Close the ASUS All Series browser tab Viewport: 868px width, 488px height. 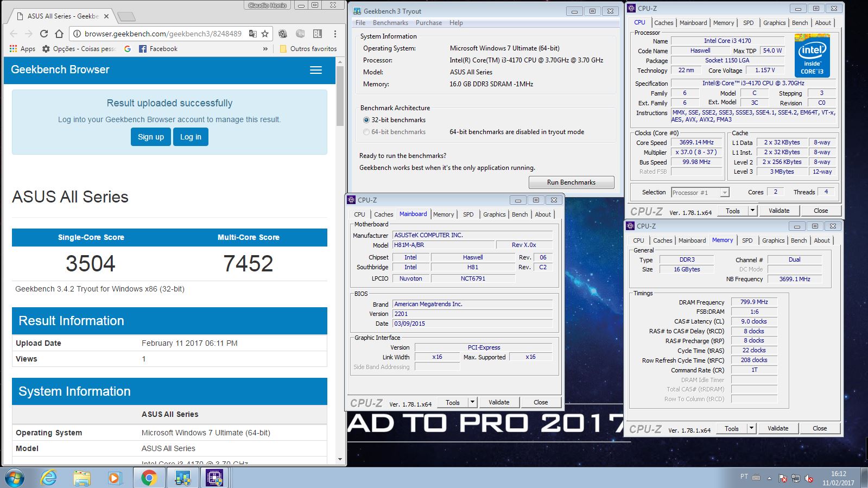coord(106,16)
